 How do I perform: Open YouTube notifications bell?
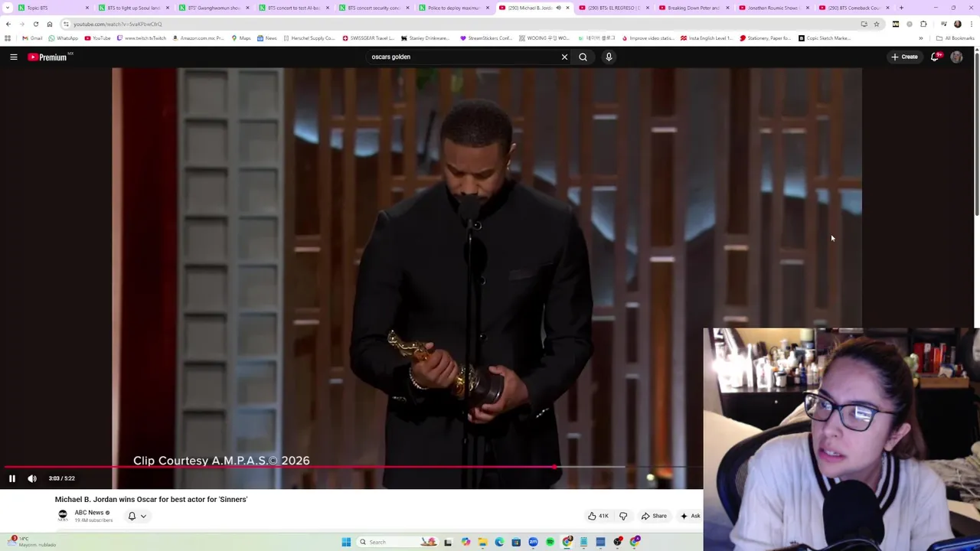click(x=935, y=57)
